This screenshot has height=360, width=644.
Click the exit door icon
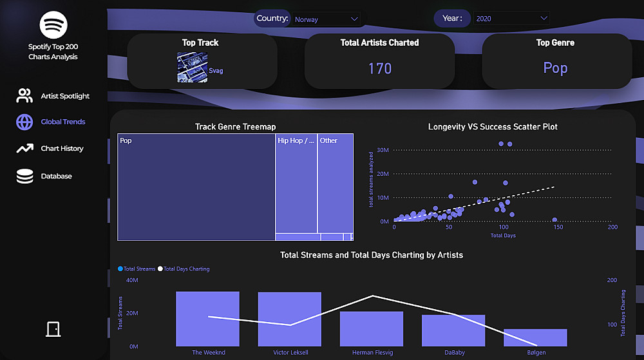pyautogui.click(x=53, y=329)
